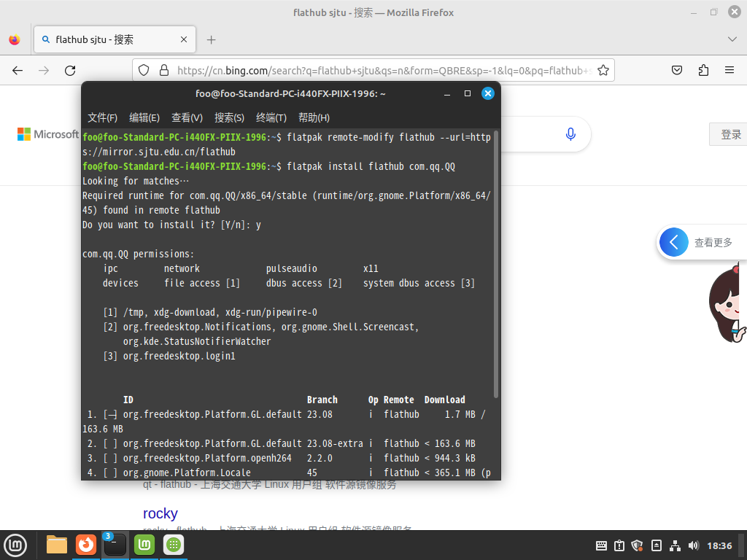This screenshot has width=747, height=560.
Task: Open the Linux Mint start menu
Action: 15,545
